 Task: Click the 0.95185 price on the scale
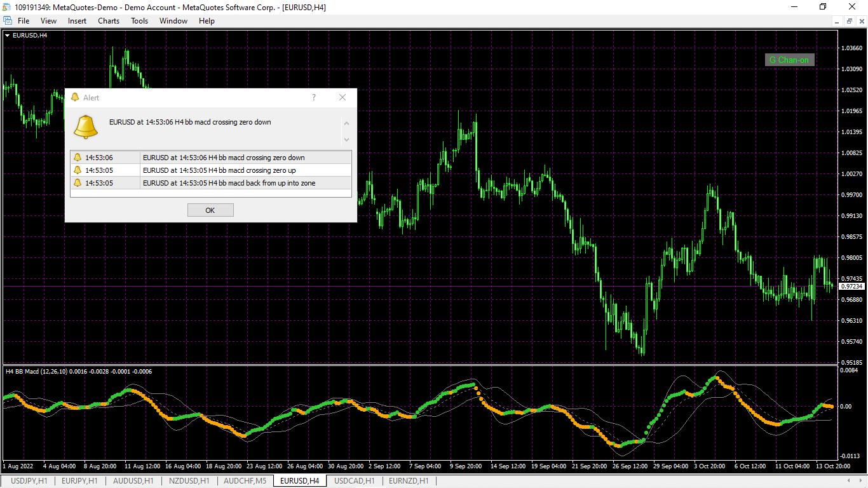tap(851, 363)
